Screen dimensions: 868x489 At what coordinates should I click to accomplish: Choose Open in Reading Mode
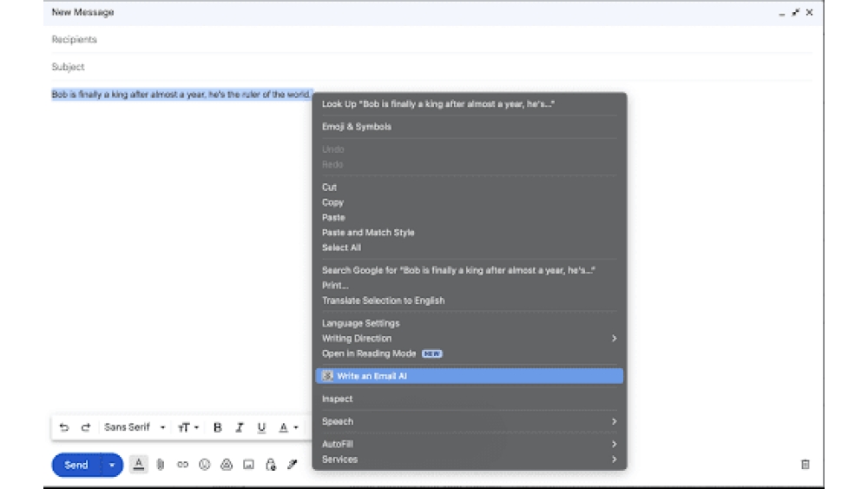[470, 354]
